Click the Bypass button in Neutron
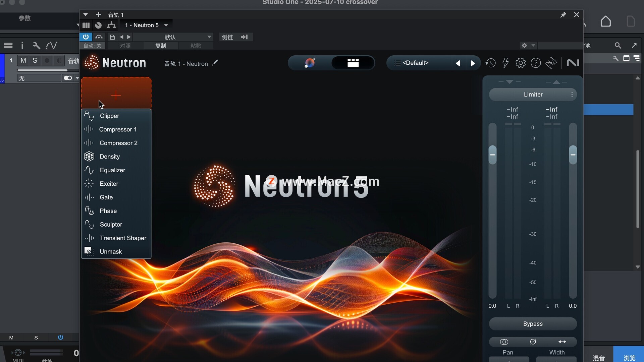 pyautogui.click(x=533, y=324)
